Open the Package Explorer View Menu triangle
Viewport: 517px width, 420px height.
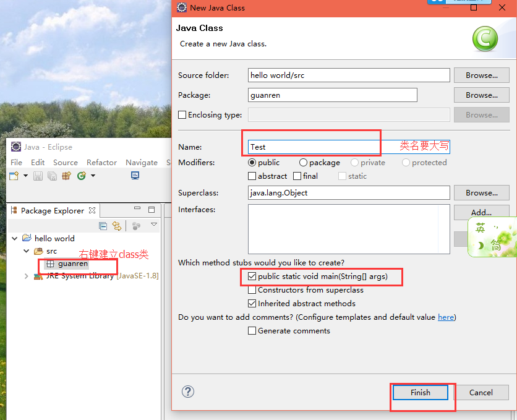coord(153,225)
